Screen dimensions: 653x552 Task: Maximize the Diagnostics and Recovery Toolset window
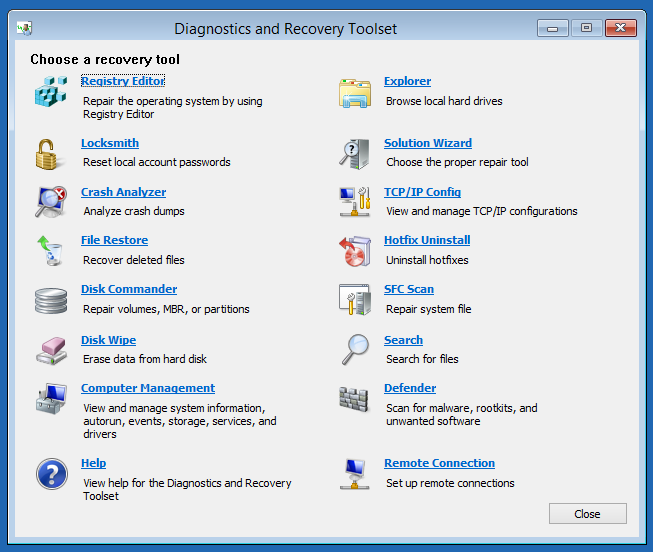pos(586,28)
